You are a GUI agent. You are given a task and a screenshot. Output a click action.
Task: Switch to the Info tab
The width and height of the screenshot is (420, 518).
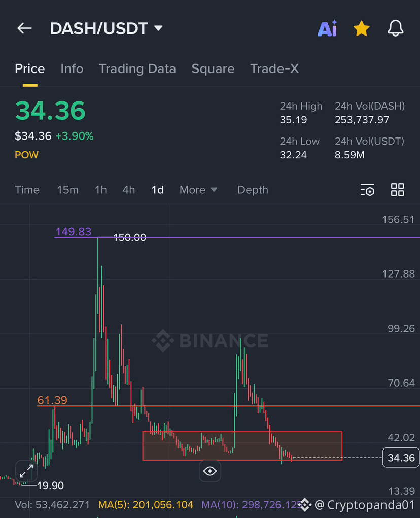click(x=72, y=68)
